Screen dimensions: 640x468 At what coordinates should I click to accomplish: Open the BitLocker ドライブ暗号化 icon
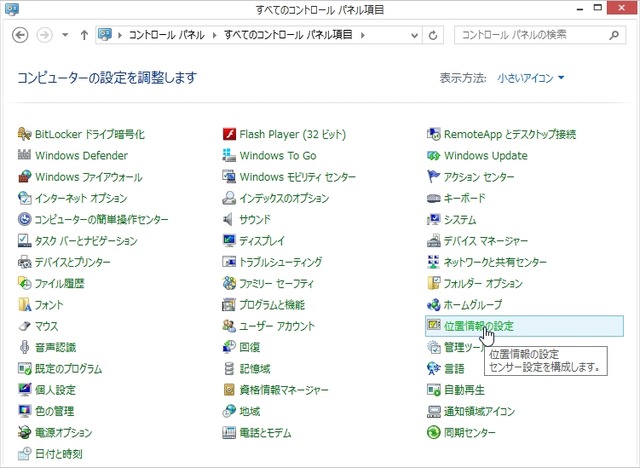coord(24,134)
